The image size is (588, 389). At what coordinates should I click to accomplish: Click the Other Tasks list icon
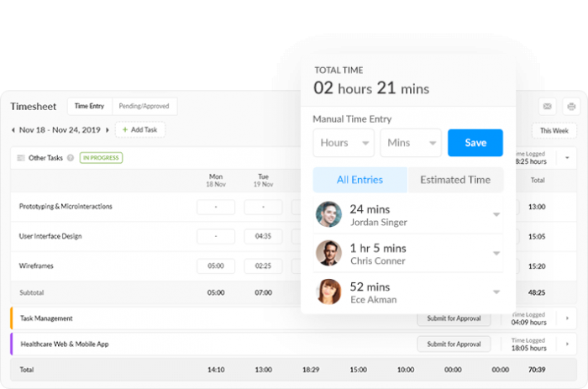21,158
